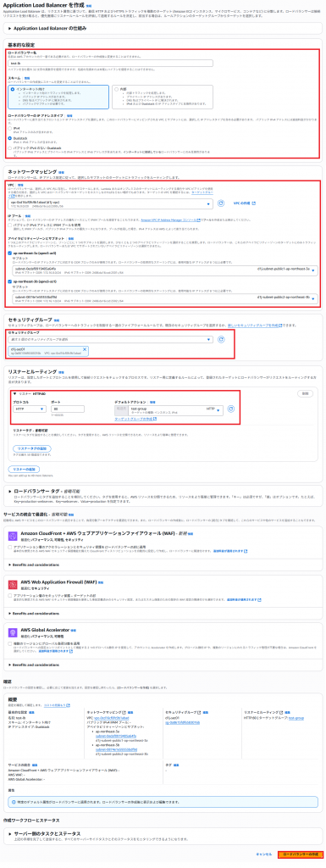Click the info icon in attributes notice
Image resolution: width=326 pixels, height=868 pixels.
coord(14,801)
